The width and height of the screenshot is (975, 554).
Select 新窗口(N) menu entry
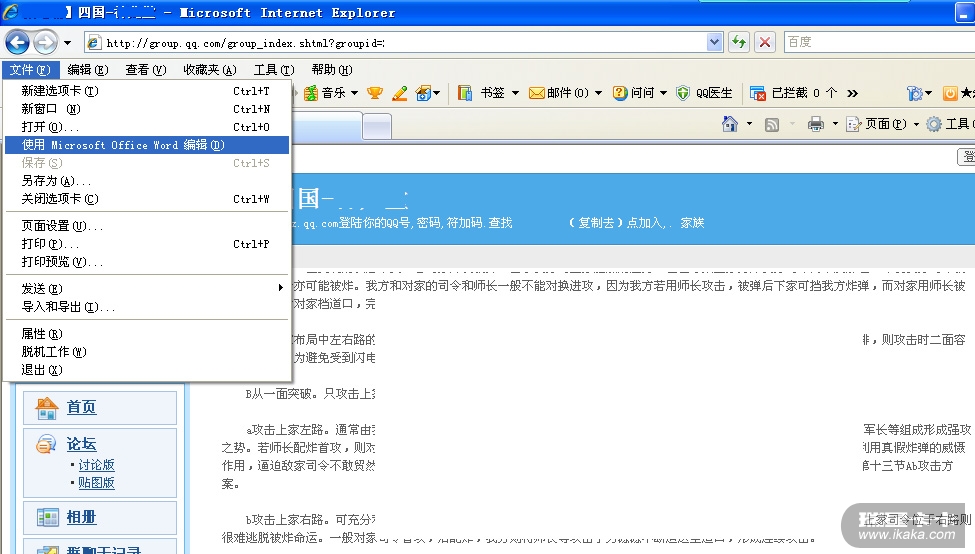coord(147,109)
